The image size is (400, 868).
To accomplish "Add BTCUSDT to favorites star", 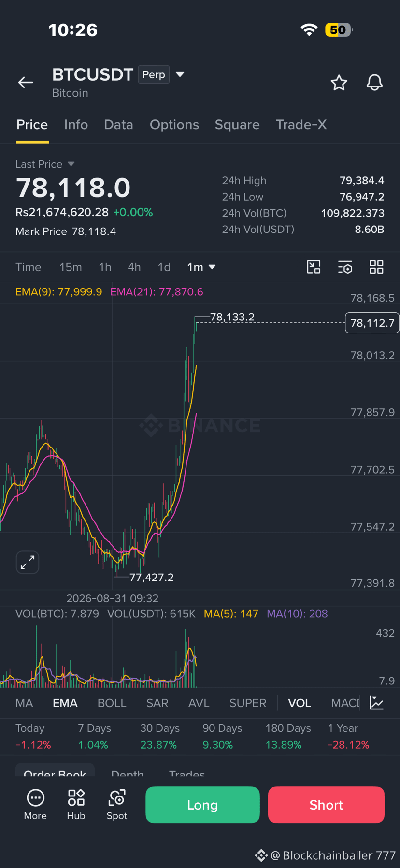I will (x=339, y=83).
